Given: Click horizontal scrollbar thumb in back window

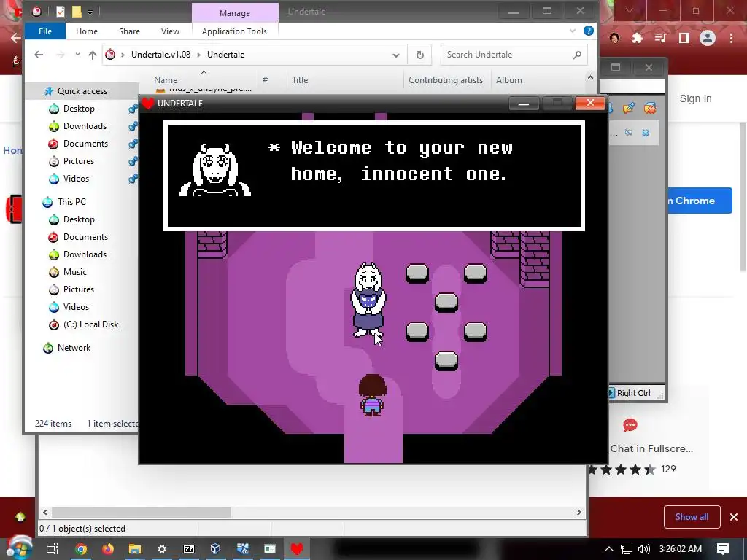Looking at the screenshot, I should pos(142,513).
